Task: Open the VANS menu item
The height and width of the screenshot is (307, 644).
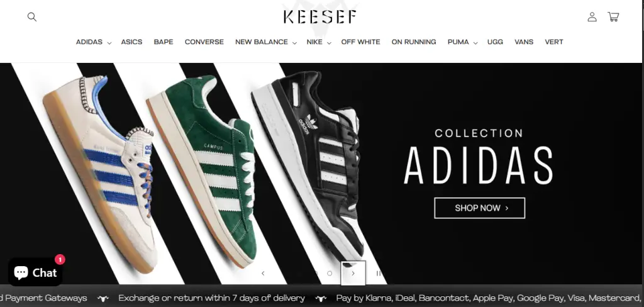Action: point(524,42)
